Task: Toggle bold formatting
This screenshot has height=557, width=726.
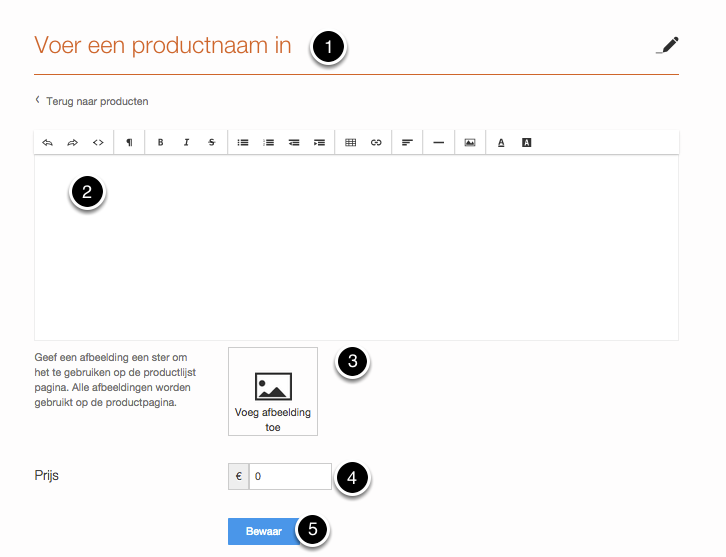Action: [160, 143]
